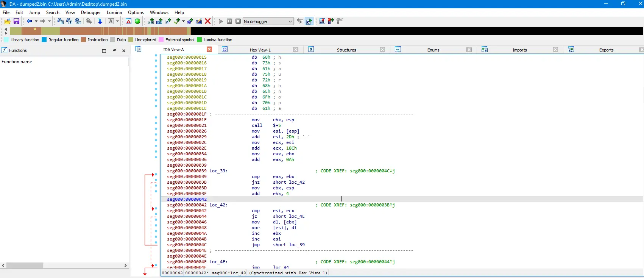Viewport: 644px width, 278px height.
Task: Open the Debugger menu
Action: click(91, 12)
